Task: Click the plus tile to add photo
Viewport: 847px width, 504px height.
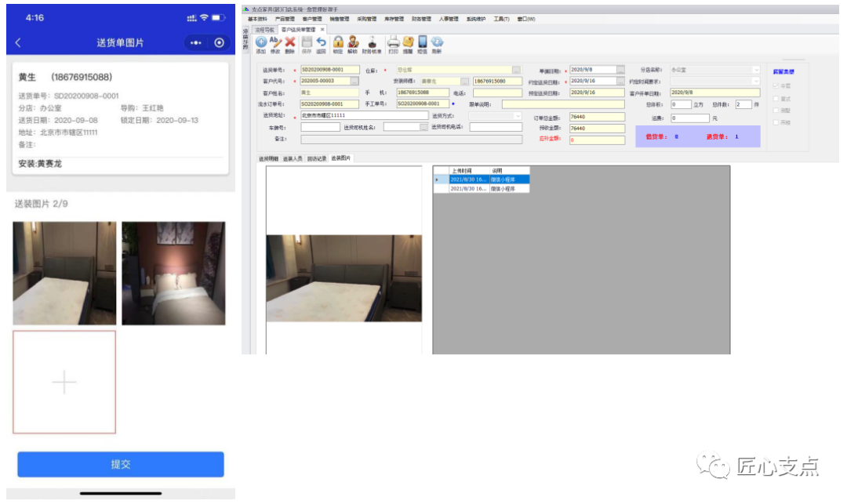Action: pyautogui.click(x=64, y=382)
